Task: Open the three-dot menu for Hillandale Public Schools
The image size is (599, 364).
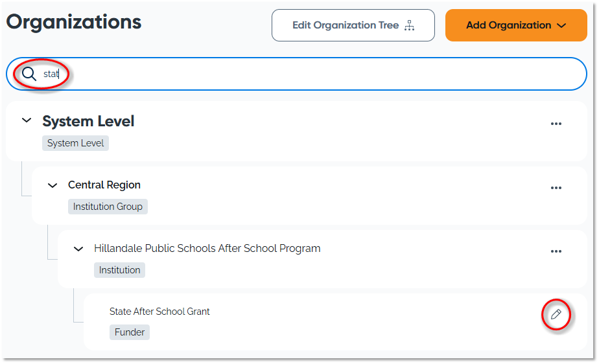Action: [x=556, y=251]
